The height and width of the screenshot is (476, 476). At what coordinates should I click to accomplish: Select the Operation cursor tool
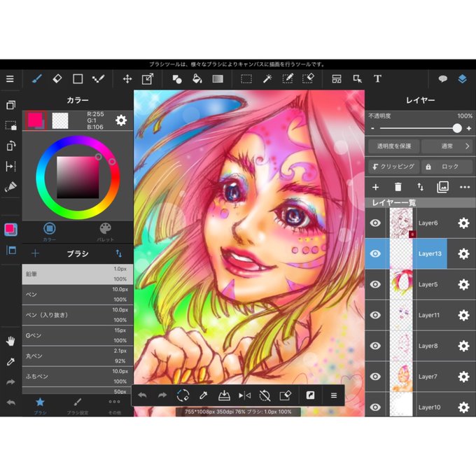pyautogui.click(x=357, y=79)
